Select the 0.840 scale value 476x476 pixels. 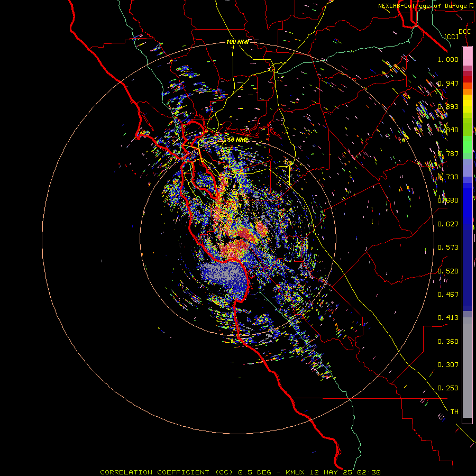pyautogui.click(x=448, y=130)
